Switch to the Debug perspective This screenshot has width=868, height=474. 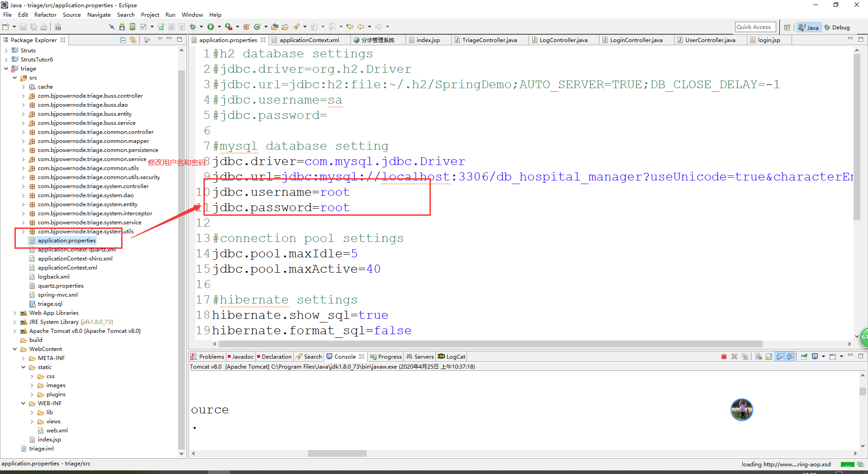(837, 27)
